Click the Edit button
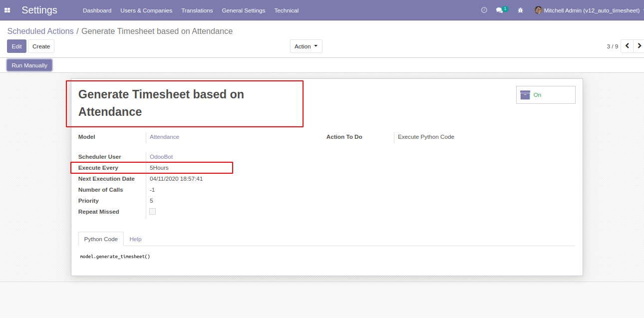This screenshot has width=644, height=318. [x=16, y=46]
